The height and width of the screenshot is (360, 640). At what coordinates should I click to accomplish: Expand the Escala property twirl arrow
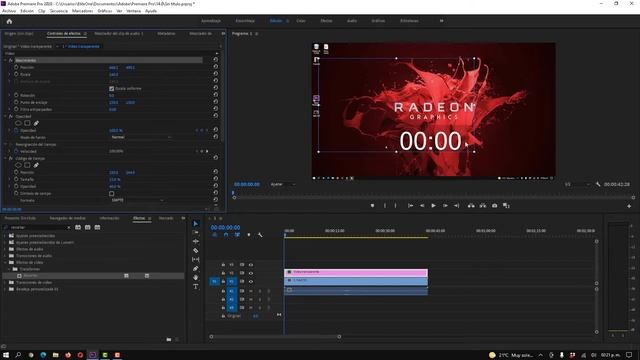(10, 74)
